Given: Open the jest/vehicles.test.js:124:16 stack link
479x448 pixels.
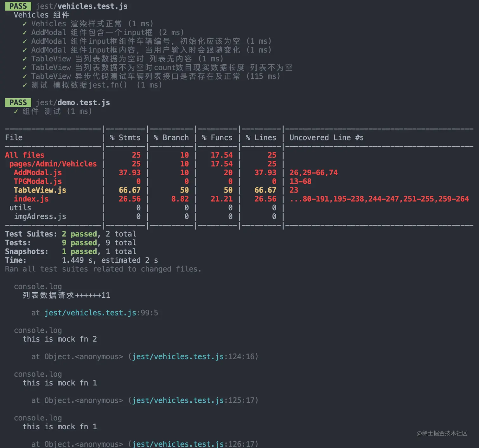Looking at the screenshot, I should coord(193,357).
